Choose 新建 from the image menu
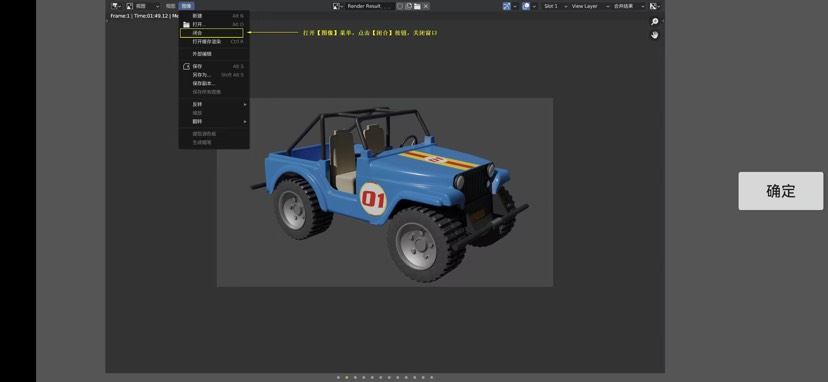828x382 pixels. (x=214, y=16)
